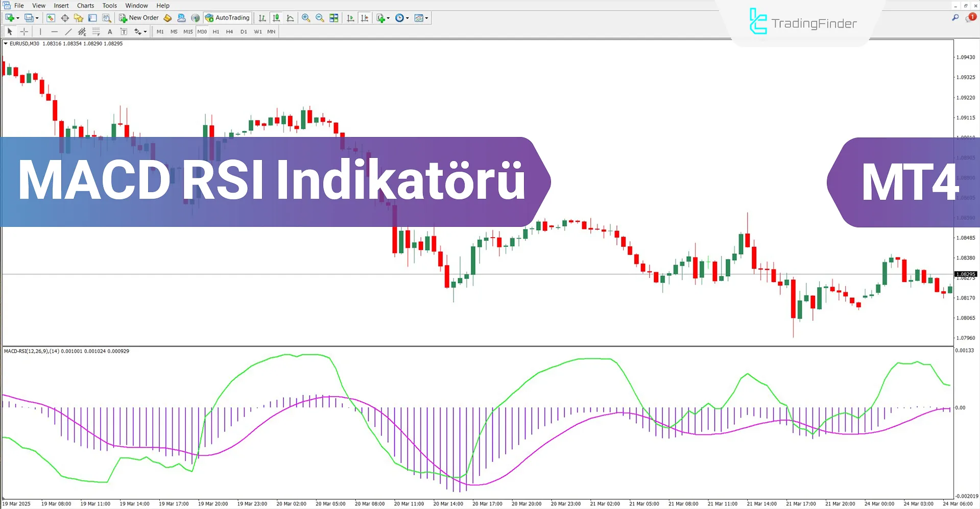Enable chart Auto Scroll
The image size is (980, 509).
[x=350, y=18]
